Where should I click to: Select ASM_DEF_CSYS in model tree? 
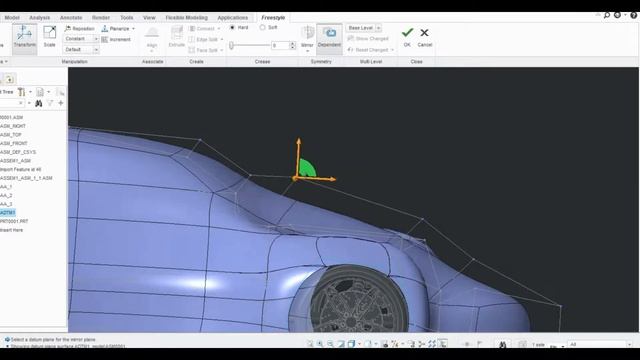point(18,152)
